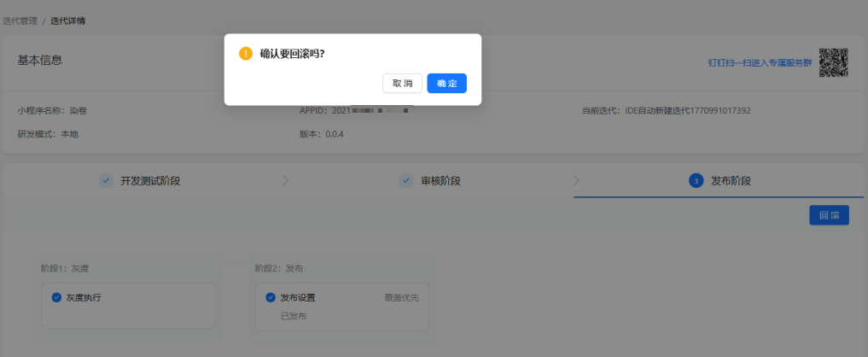Click the check icon next to 发布设置

pos(271,298)
